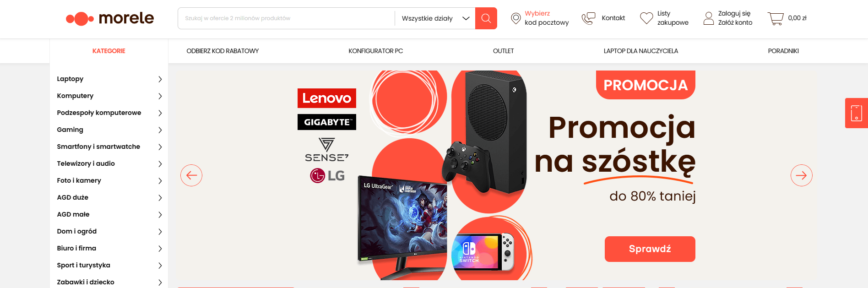Show previous banner slide arrow

click(191, 175)
